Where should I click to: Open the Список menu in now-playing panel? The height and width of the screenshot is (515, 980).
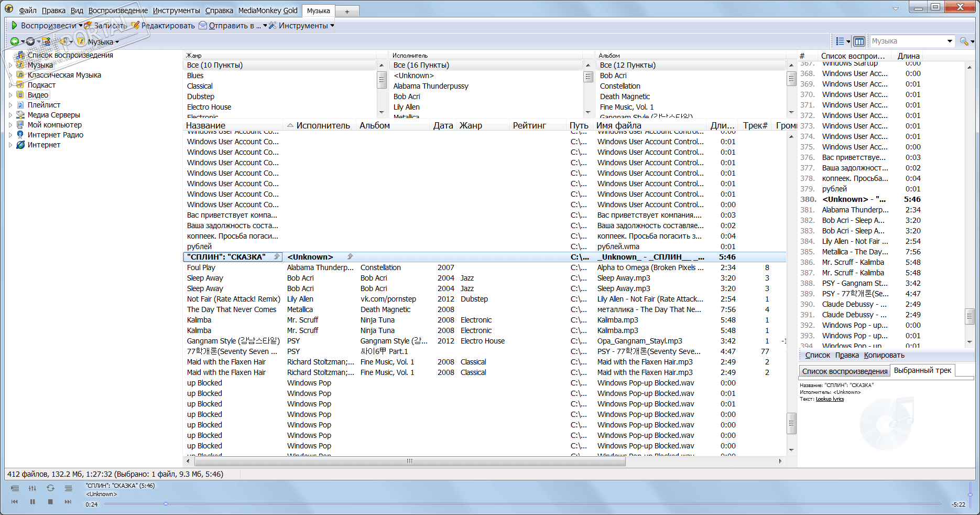[x=818, y=355]
